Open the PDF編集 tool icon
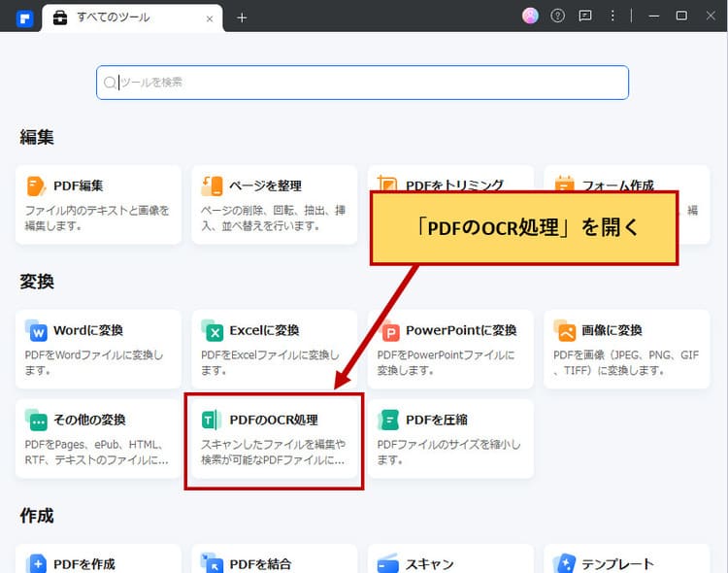Image resolution: width=728 pixels, height=573 pixels. [x=36, y=185]
